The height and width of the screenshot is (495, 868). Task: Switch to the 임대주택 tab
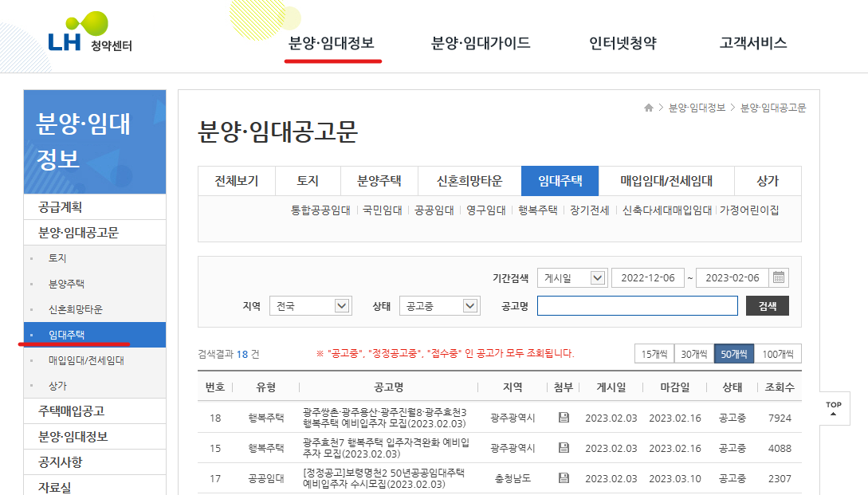pos(561,181)
